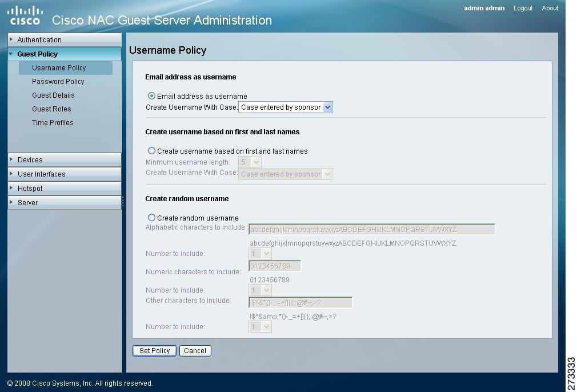Select Create username based on names radio

coord(151,150)
